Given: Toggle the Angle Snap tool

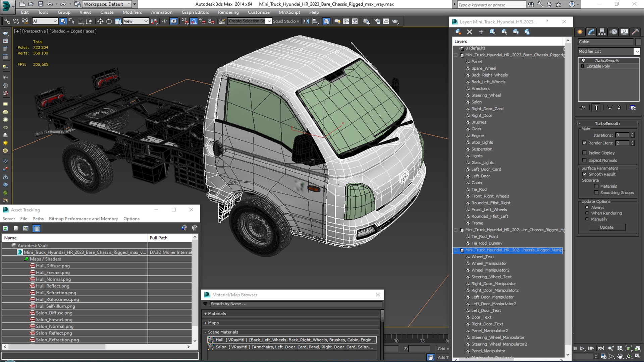Looking at the screenshot, I should tap(194, 21).
